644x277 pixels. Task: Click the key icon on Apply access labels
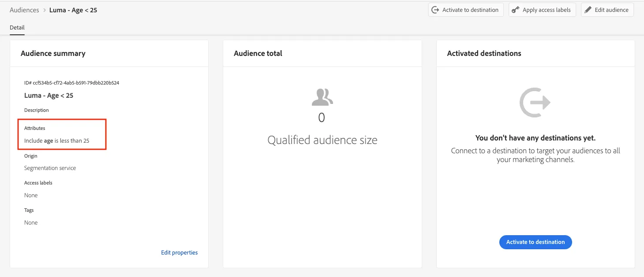point(516,10)
